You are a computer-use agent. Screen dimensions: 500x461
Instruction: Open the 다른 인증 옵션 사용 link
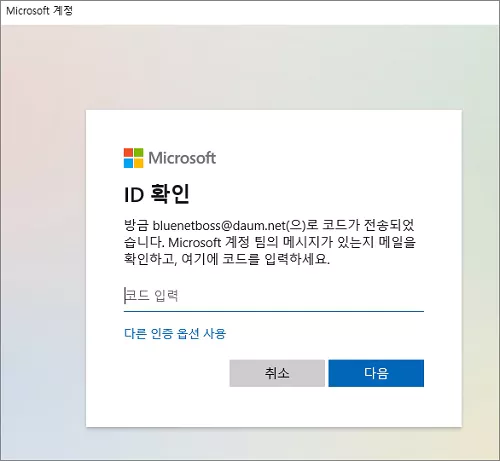pos(175,333)
